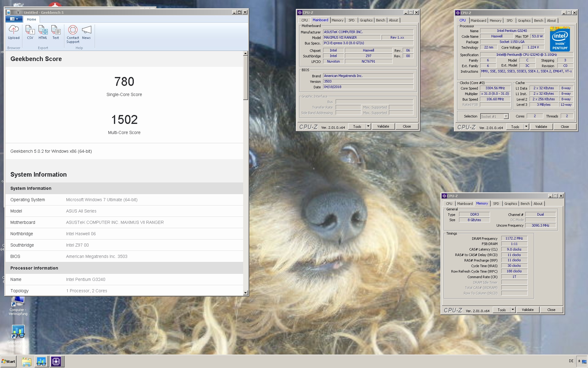The width and height of the screenshot is (588, 368).
Task: Expand Tools dropdown arrow in Mainboard CPU-Z window
Action: pyautogui.click(x=368, y=126)
